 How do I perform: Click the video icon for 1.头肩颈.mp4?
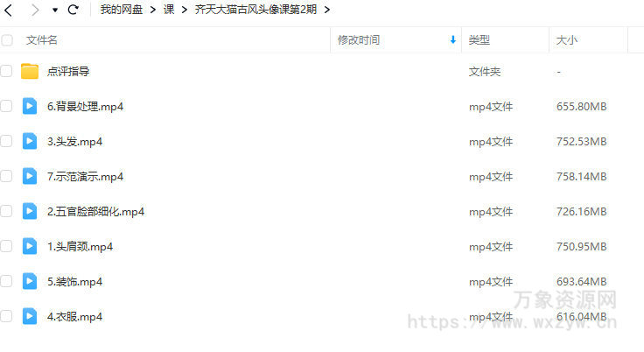30,246
